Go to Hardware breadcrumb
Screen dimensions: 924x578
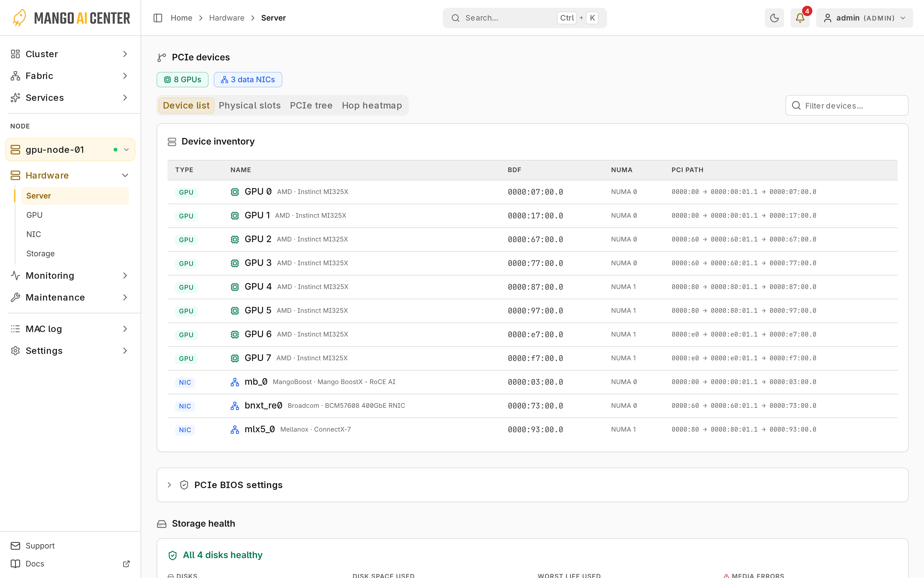click(x=227, y=18)
